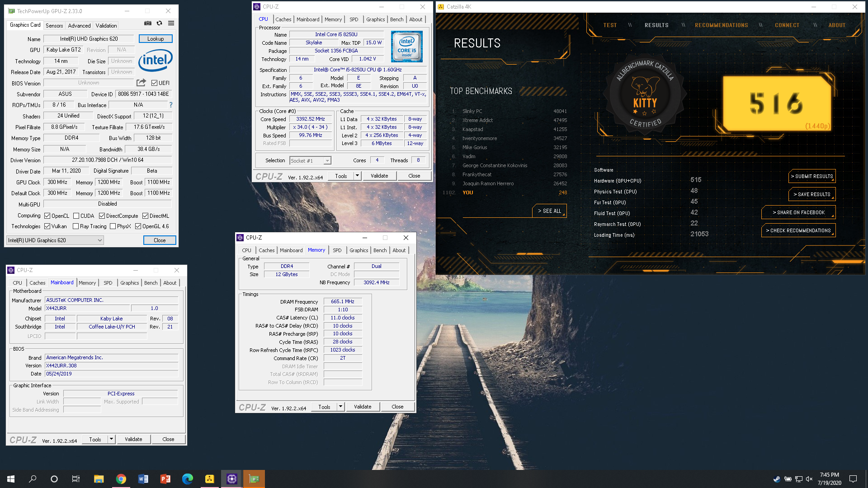
Task: Click the network tray icon
Action: point(799,479)
